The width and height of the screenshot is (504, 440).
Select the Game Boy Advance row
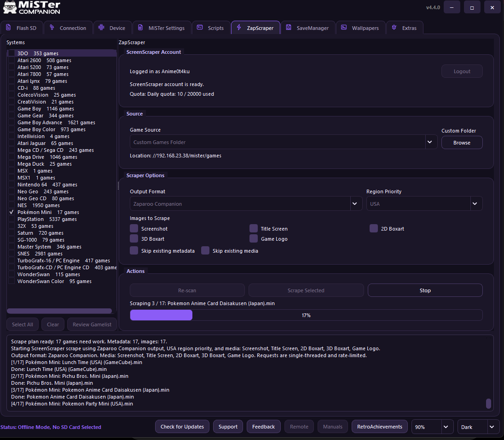[62, 122]
